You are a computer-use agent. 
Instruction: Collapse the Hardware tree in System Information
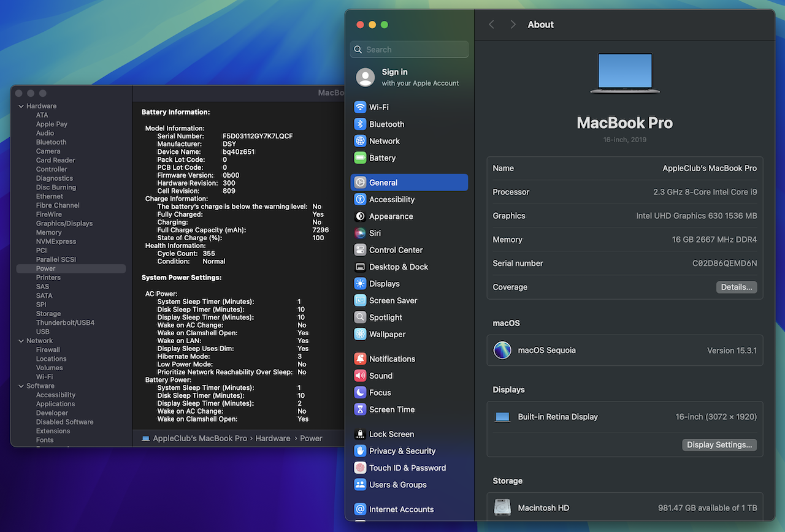21,106
